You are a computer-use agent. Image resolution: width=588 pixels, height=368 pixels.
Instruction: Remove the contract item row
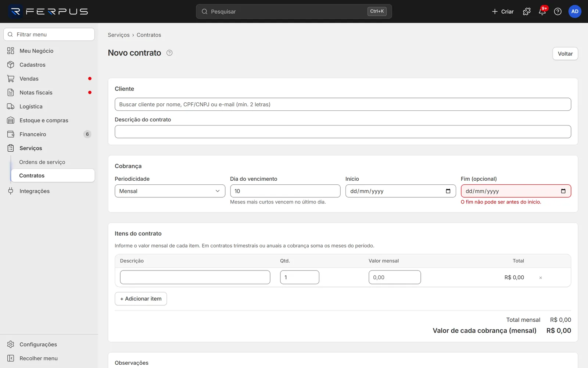[541, 278]
